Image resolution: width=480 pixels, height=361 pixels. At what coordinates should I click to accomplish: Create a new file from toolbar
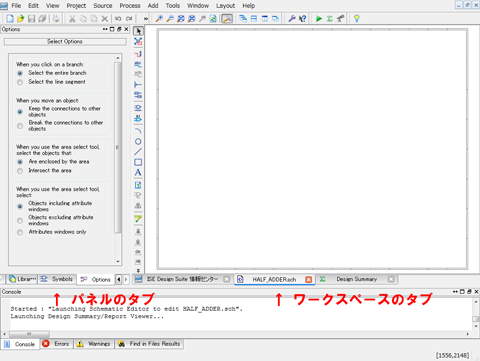(10, 19)
